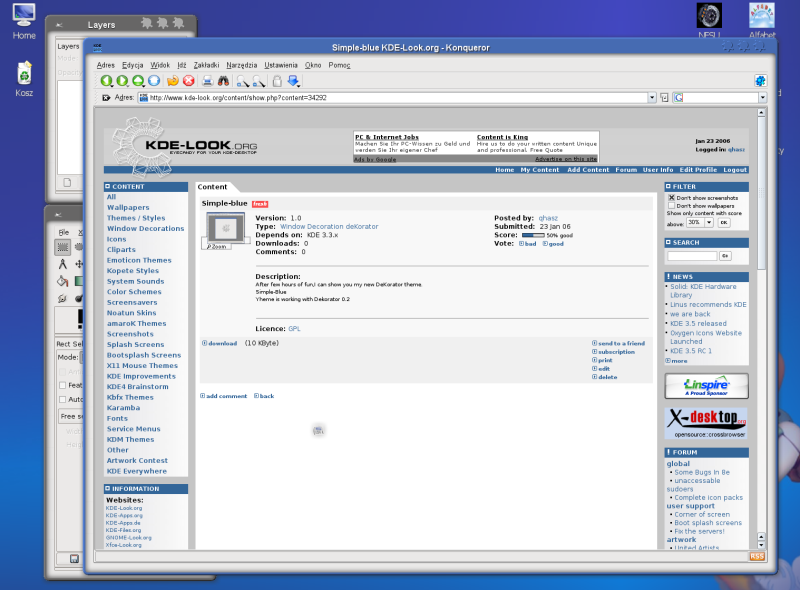800x590 pixels.
Task: Click the site search input field
Action: point(692,256)
